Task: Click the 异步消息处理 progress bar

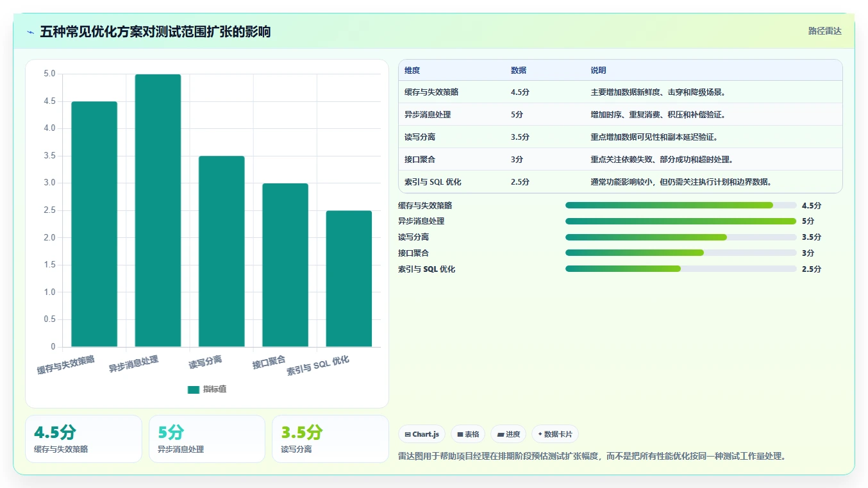Action: [x=681, y=221]
